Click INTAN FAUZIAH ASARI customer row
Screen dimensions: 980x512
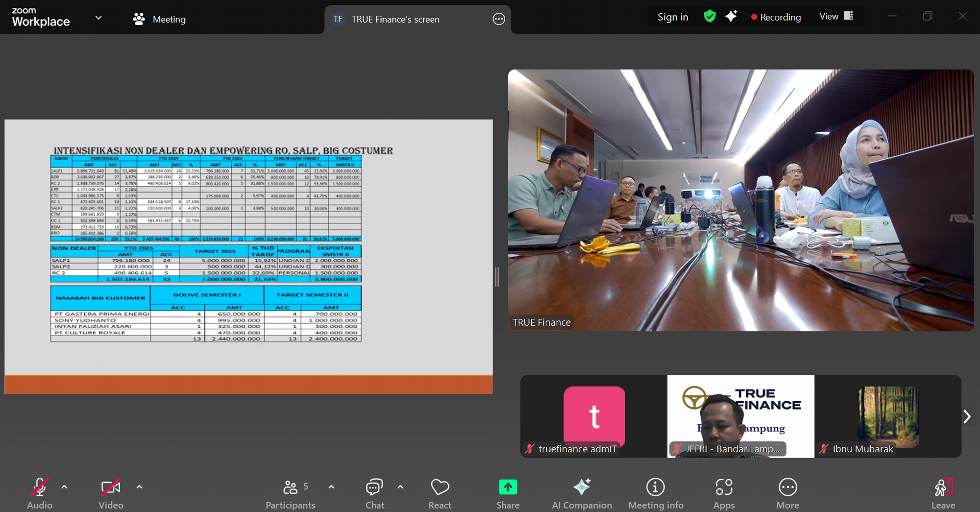(206, 326)
